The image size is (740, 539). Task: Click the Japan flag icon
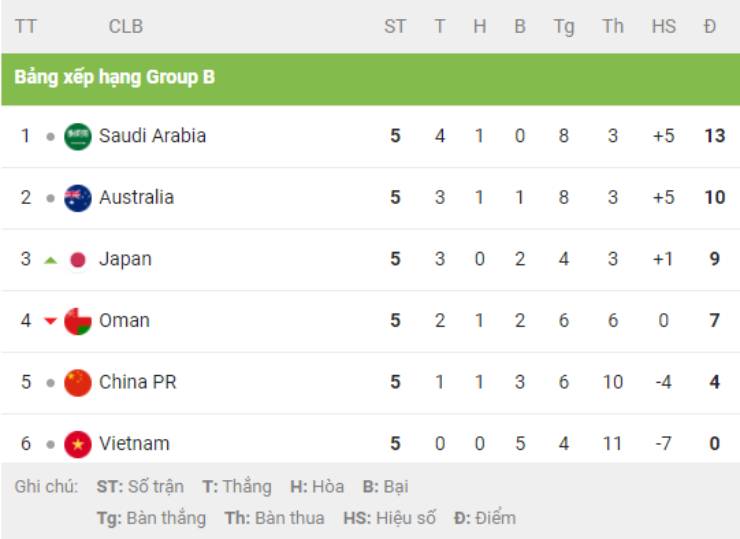coord(78,260)
